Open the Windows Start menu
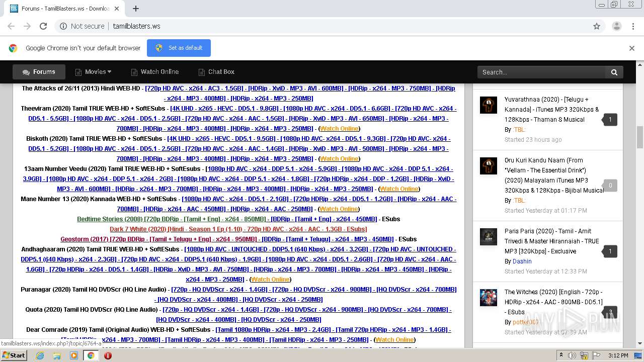Image resolution: width=644 pixels, height=362 pixels. pyautogui.click(x=14, y=355)
